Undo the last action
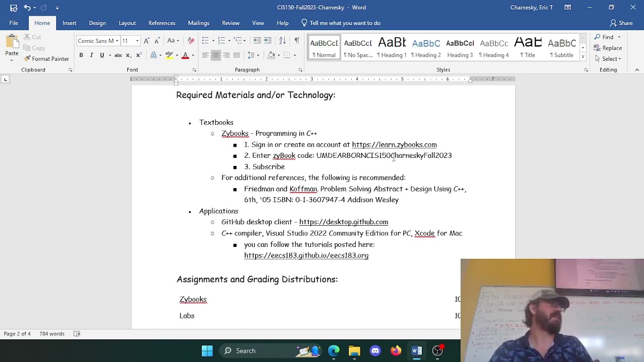The image size is (644, 362). (x=27, y=8)
